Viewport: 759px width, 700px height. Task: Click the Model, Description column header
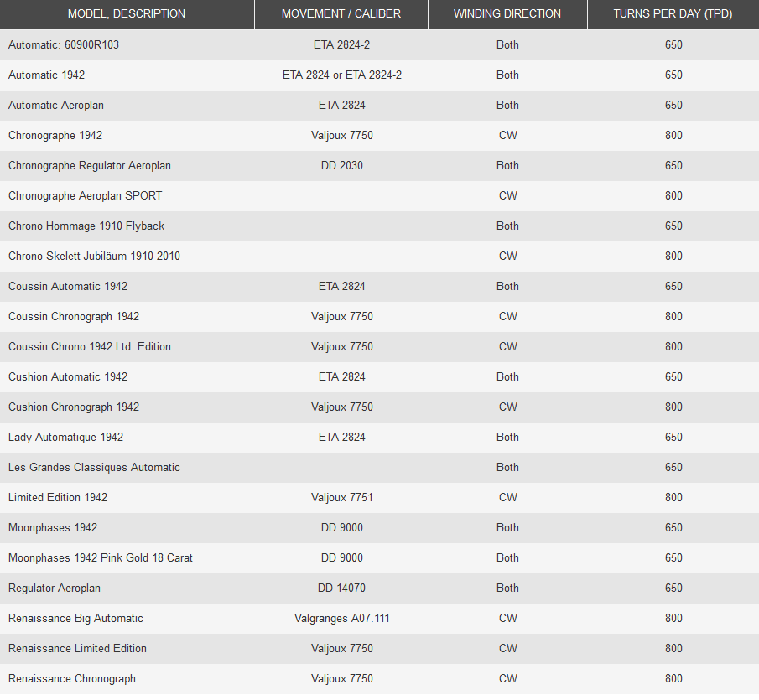[x=127, y=14]
